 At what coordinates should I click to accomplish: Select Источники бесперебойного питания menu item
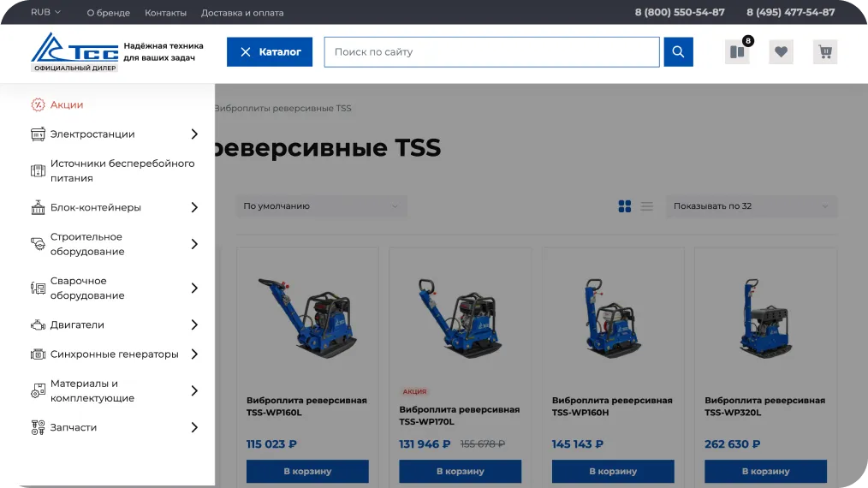[x=122, y=170]
